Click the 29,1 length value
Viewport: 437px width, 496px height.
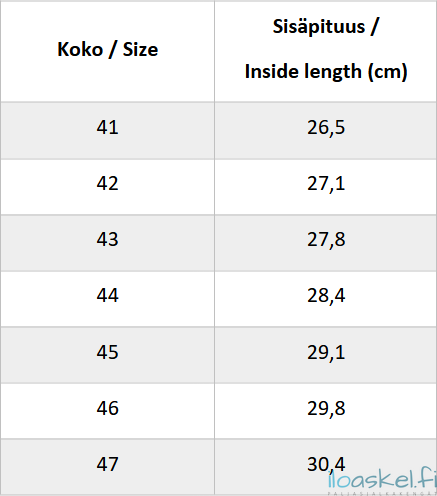pos(326,352)
